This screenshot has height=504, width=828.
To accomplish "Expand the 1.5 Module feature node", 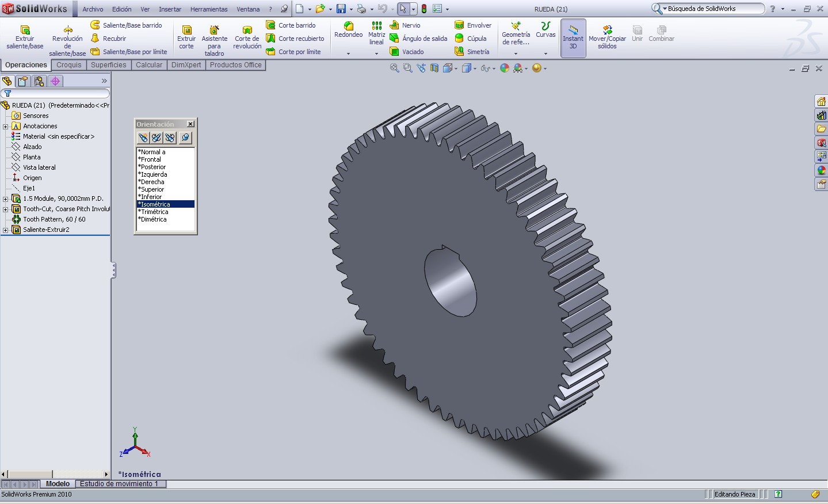I will 6,198.
